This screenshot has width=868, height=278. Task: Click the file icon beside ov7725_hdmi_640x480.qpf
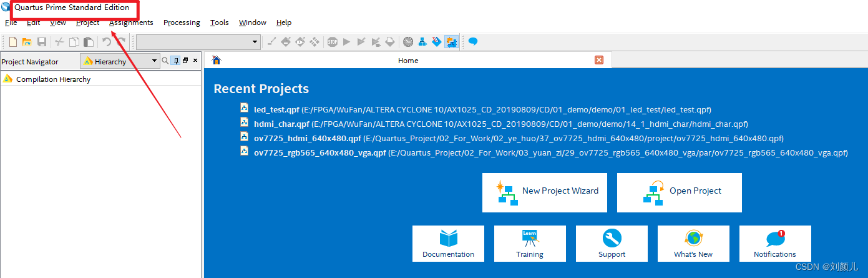coord(245,137)
